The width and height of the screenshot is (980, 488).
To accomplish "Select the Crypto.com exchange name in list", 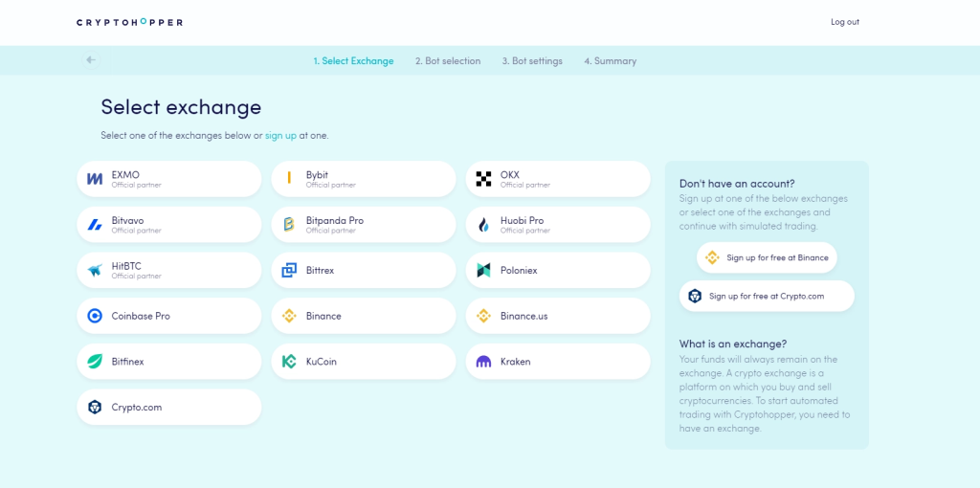I will coord(137,408).
